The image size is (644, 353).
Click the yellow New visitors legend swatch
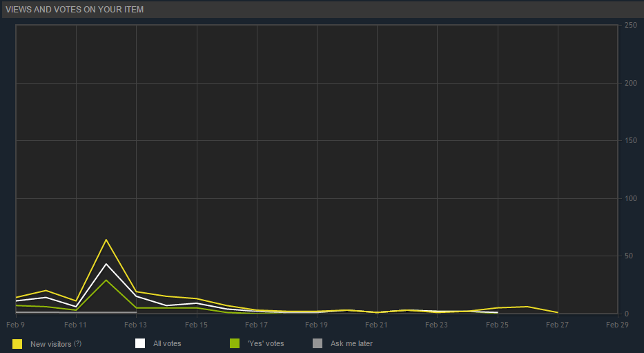(17, 344)
